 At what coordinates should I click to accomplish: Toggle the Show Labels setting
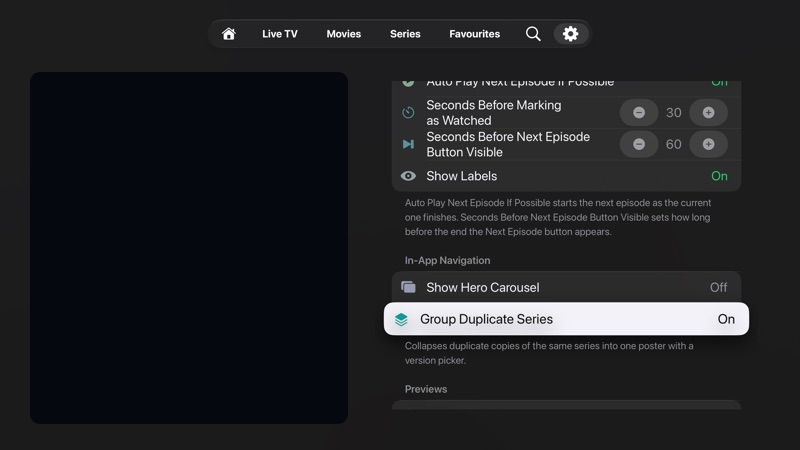pyautogui.click(x=566, y=176)
